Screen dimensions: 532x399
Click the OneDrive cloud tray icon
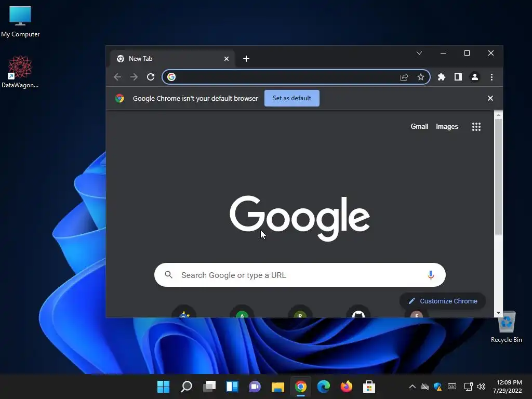[x=425, y=387]
